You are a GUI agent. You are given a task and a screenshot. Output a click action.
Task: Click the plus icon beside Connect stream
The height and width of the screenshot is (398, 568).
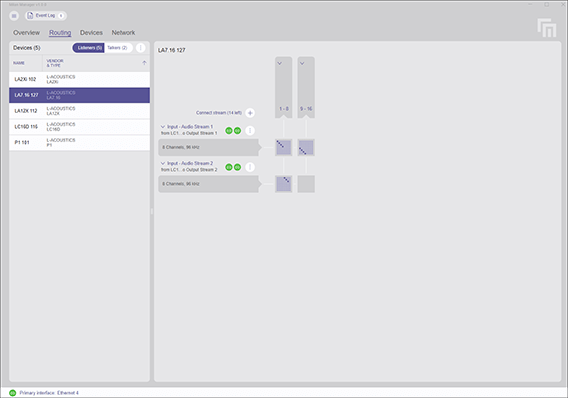tap(250, 113)
